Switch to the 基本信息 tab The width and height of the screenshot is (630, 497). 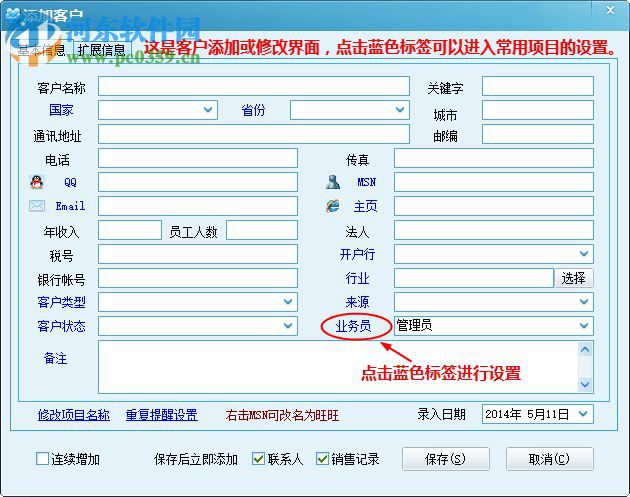(x=41, y=50)
